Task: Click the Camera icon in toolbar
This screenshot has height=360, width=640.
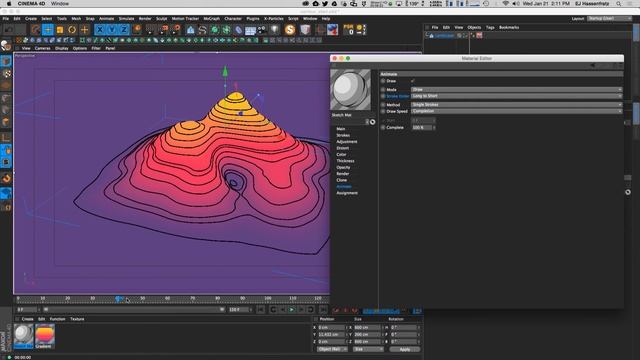Action: [262, 29]
